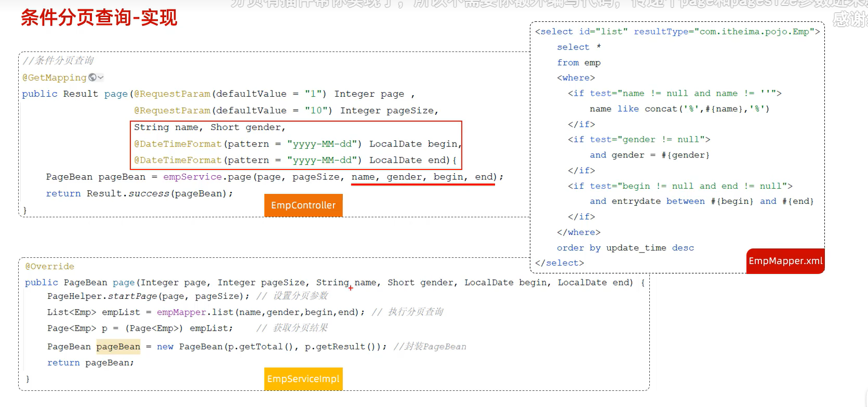Click "name like concat('%',#{name},'%')"
Screen dimensions: 868x407
point(679,109)
